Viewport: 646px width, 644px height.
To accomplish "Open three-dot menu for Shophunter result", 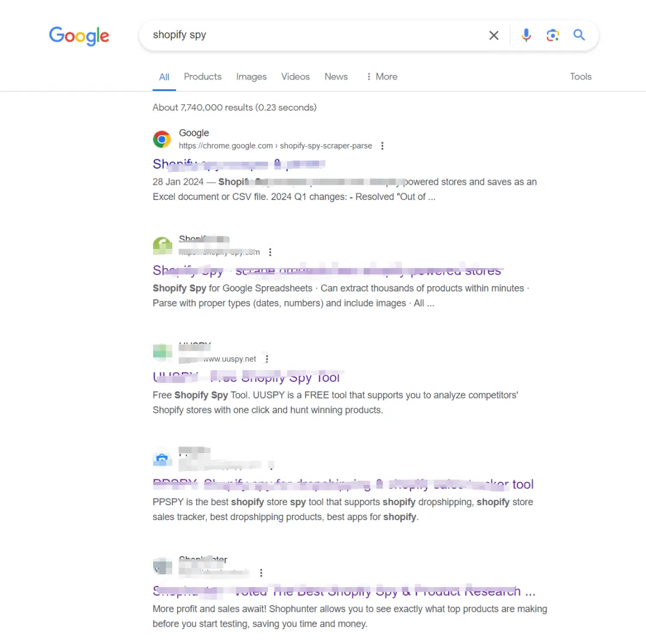I will [261, 573].
